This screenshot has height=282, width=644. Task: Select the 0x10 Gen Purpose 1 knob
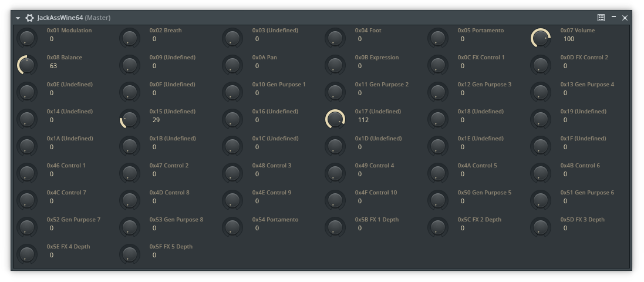tap(232, 92)
